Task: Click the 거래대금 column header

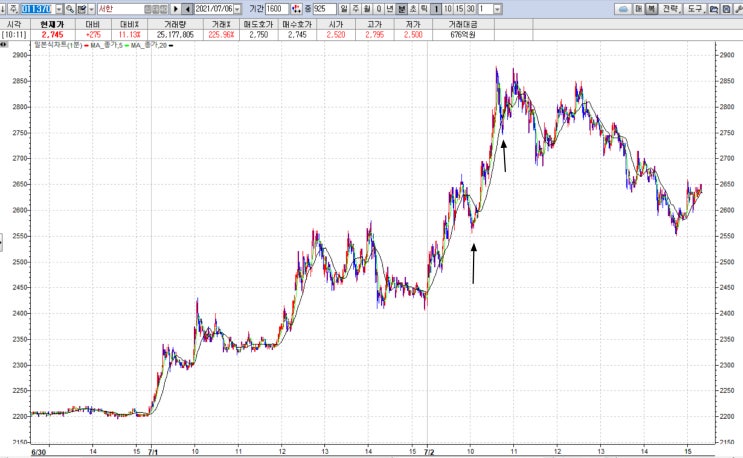Action: pyautogui.click(x=463, y=24)
